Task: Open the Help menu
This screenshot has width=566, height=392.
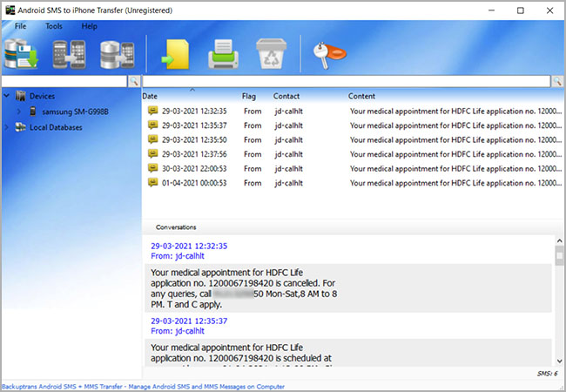Action: [x=90, y=26]
